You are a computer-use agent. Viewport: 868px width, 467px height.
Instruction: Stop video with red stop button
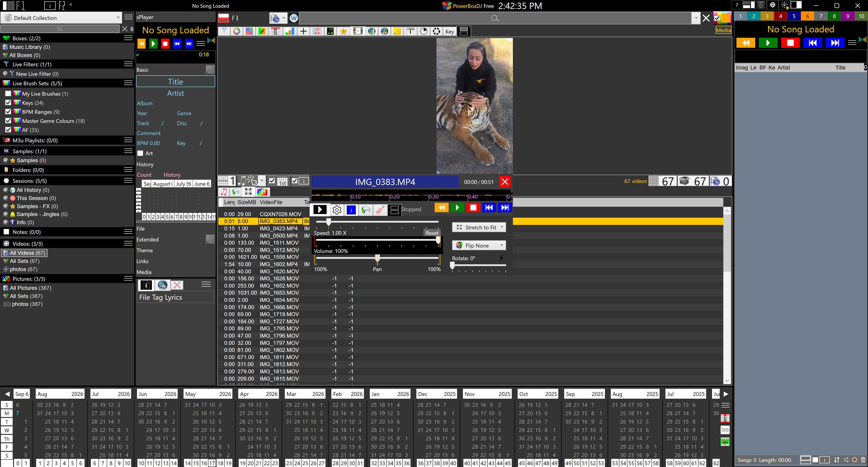(473, 207)
